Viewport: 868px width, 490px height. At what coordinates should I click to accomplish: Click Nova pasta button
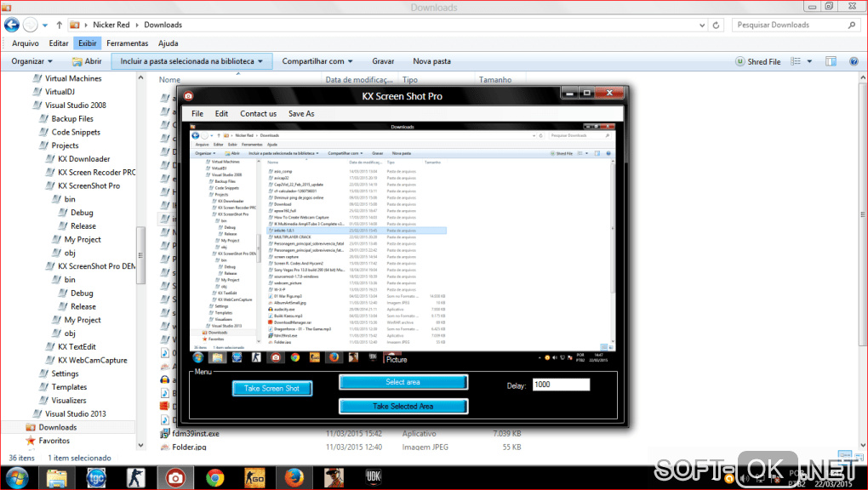pos(431,61)
